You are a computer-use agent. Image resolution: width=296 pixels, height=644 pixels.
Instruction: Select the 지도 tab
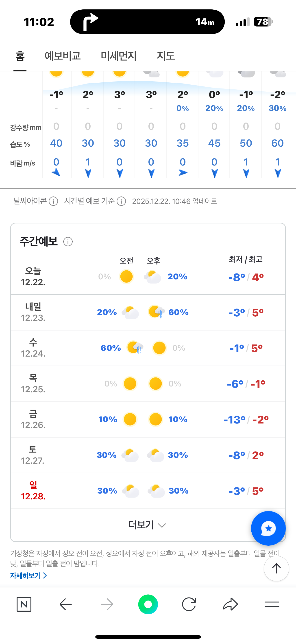click(x=166, y=56)
